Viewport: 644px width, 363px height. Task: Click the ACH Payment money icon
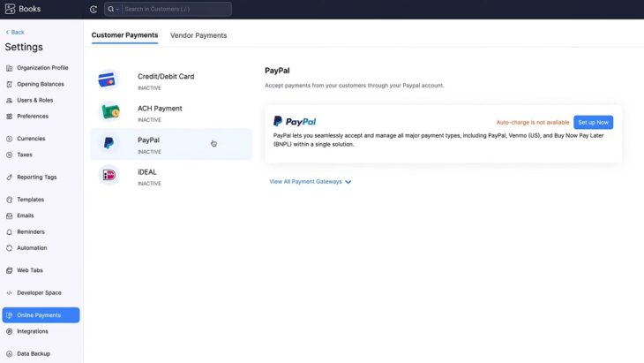[109, 111]
